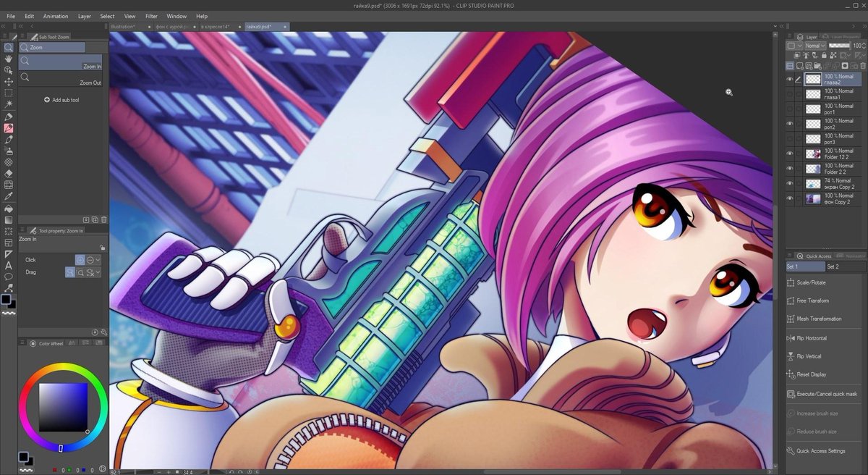Select main drawing color swatch in toolbar
The height and width of the screenshot is (475, 868).
tap(6, 299)
